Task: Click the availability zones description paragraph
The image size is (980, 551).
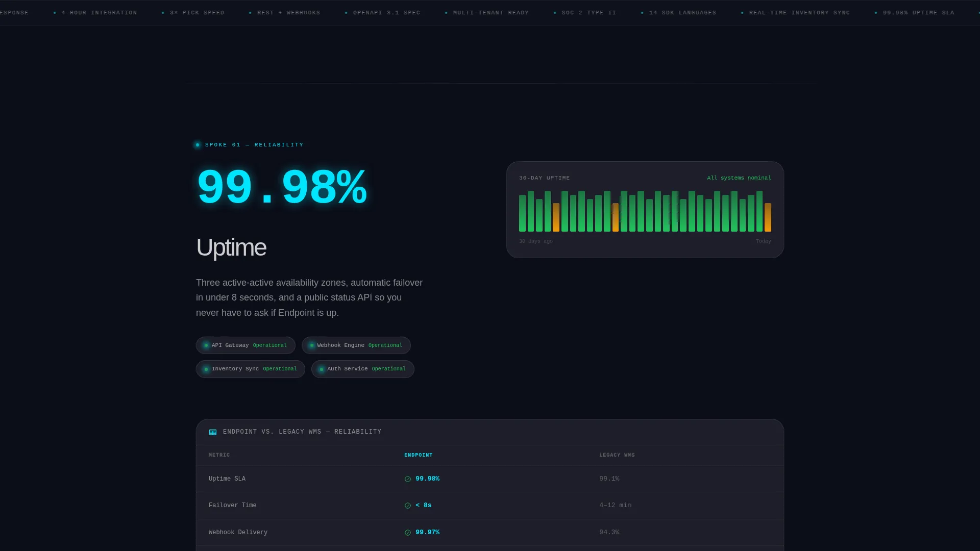Action: (309, 298)
